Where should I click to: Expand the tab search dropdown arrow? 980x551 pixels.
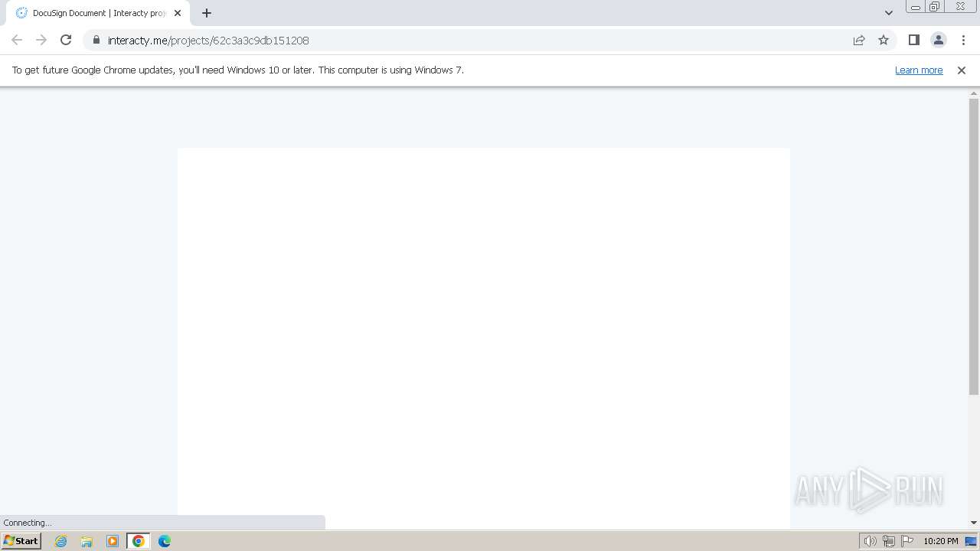tap(889, 13)
